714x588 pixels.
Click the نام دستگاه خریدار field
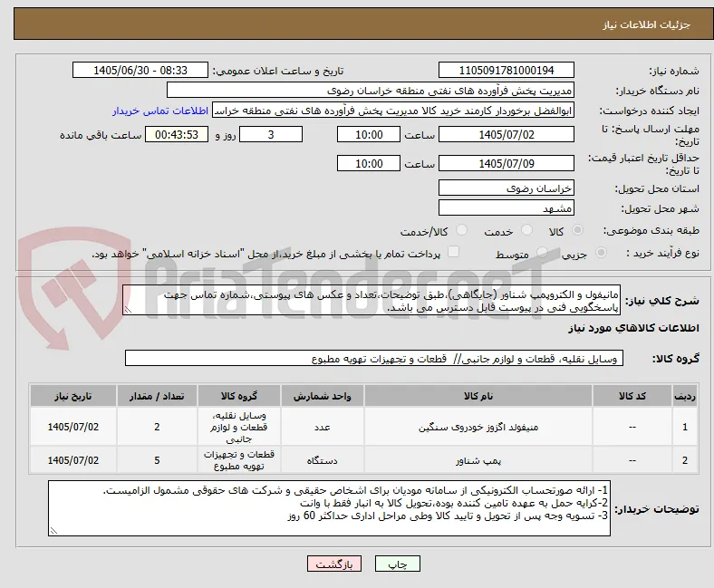tap(371, 91)
